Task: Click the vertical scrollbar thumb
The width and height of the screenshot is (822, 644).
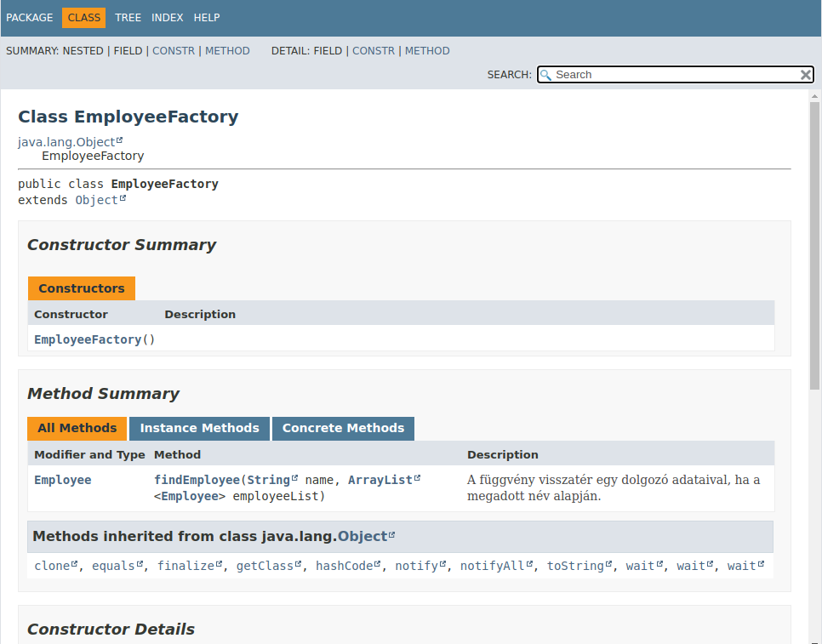Action: tap(814, 246)
